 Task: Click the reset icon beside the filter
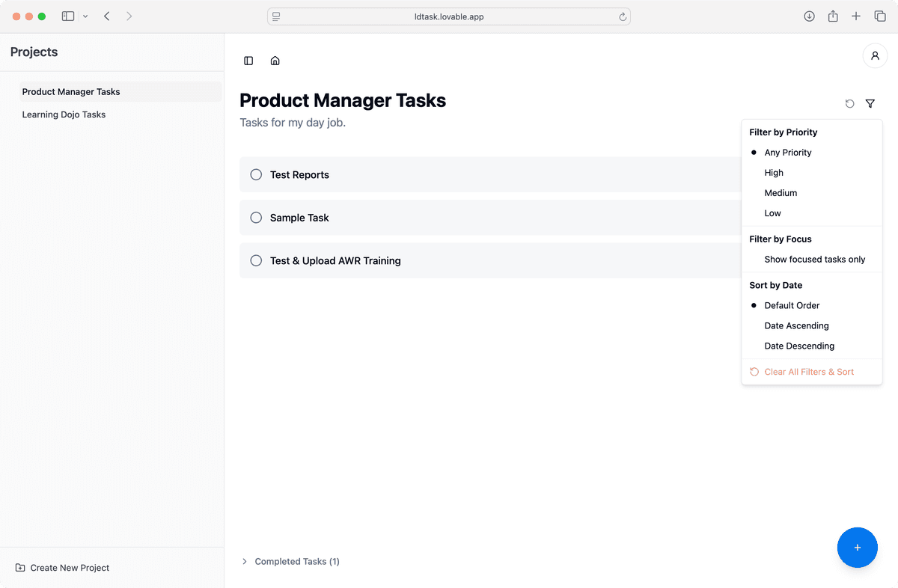[x=849, y=104]
